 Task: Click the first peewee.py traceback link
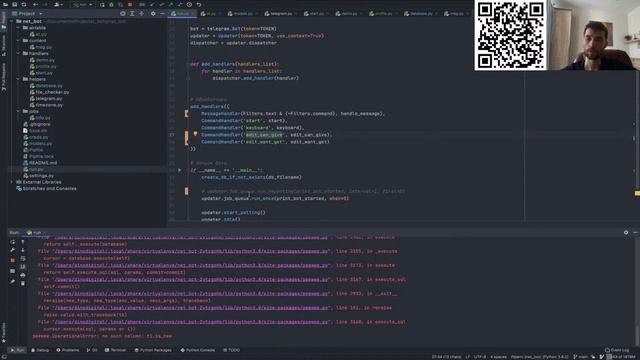coord(191,238)
